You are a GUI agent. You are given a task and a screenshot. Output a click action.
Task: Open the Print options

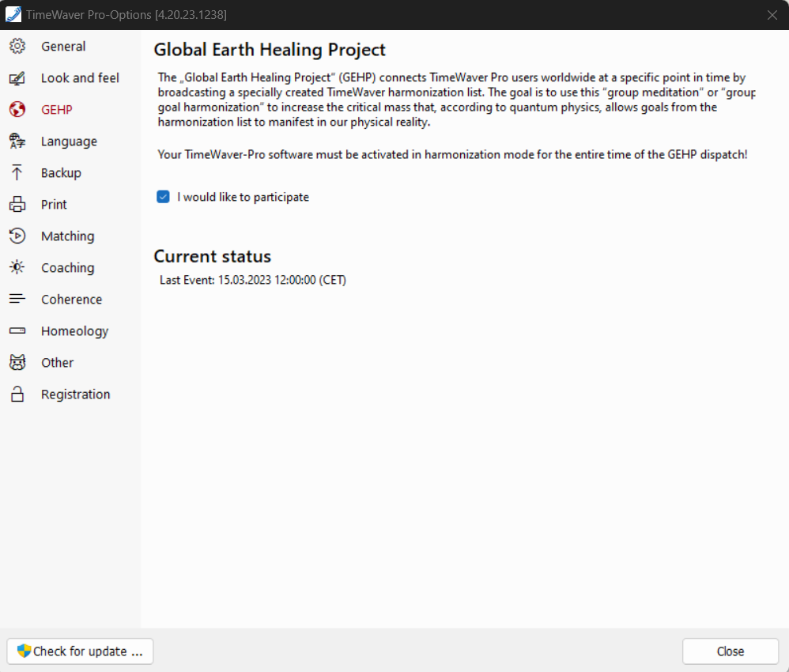54,205
